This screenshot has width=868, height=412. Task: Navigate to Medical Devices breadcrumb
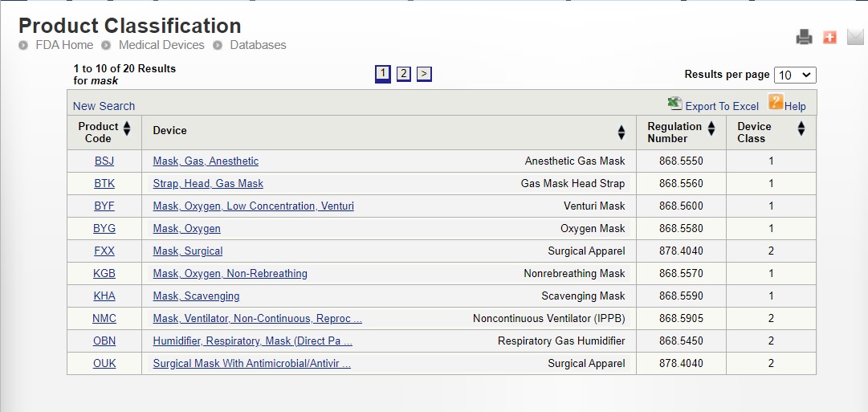(x=161, y=45)
